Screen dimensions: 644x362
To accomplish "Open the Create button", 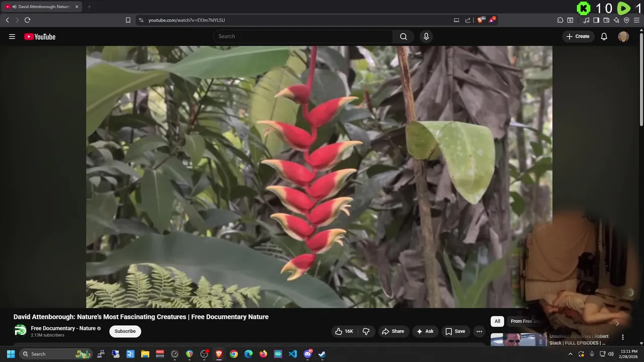I will coord(578,36).
